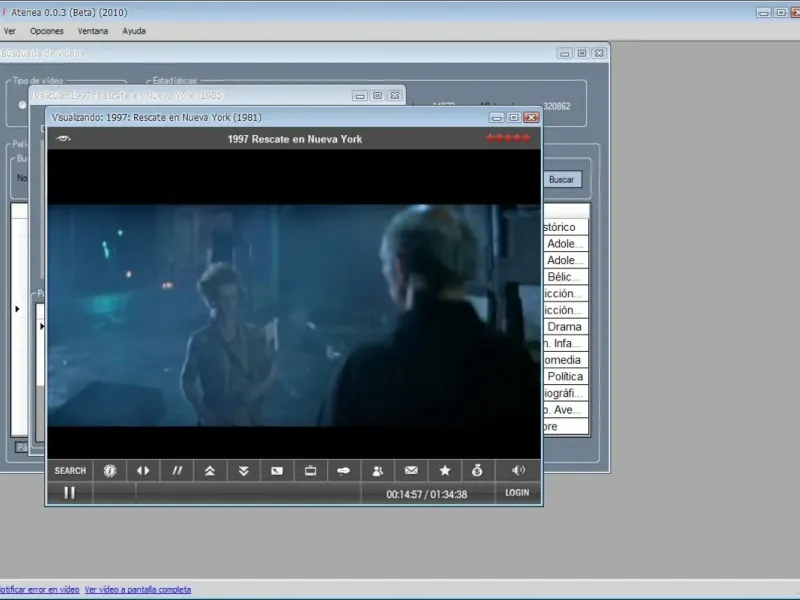The width and height of the screenshot is (800, 600).
Task: Click the player title '1997 Rescate en Nueva York'
Action: point(295,139)
